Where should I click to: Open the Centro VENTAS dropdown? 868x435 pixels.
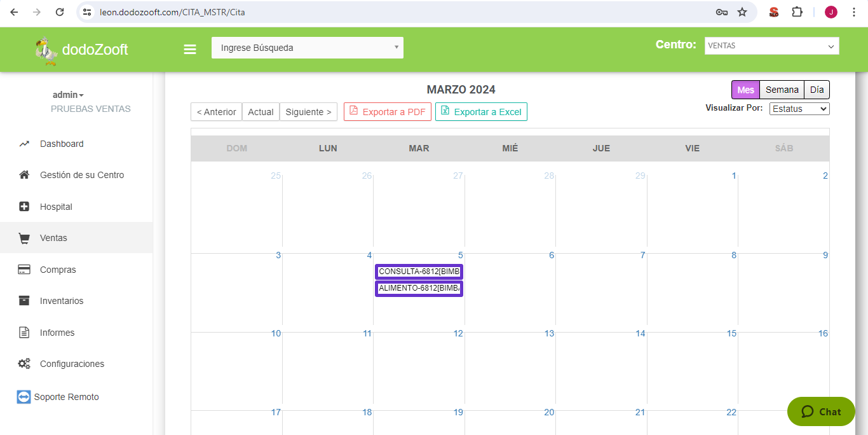click(x=771, y=46)
